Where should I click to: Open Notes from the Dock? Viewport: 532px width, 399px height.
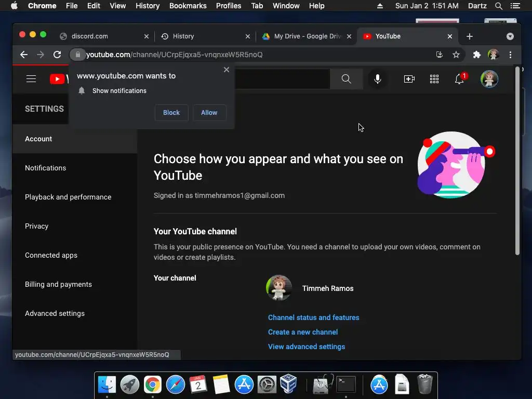(x=221, y=385)
